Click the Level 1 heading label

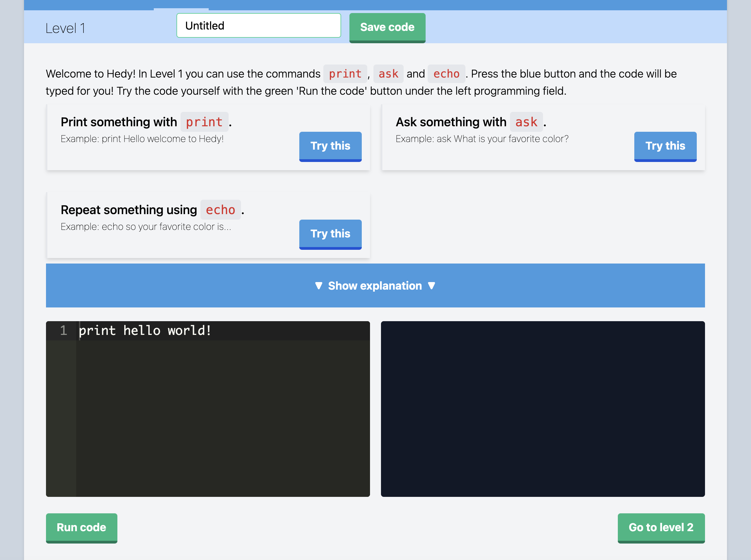click(x=65, y=28)
